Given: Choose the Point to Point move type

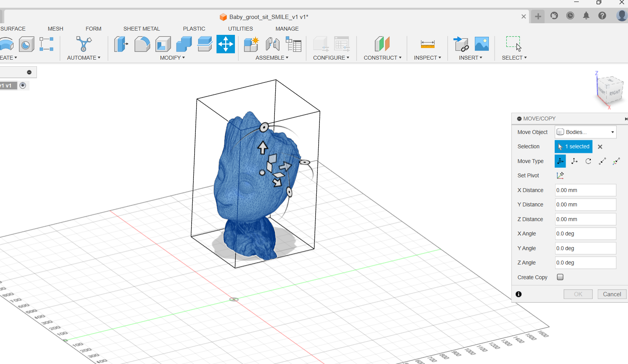Looking at the screenshot, I should click(x=602, y=161).
